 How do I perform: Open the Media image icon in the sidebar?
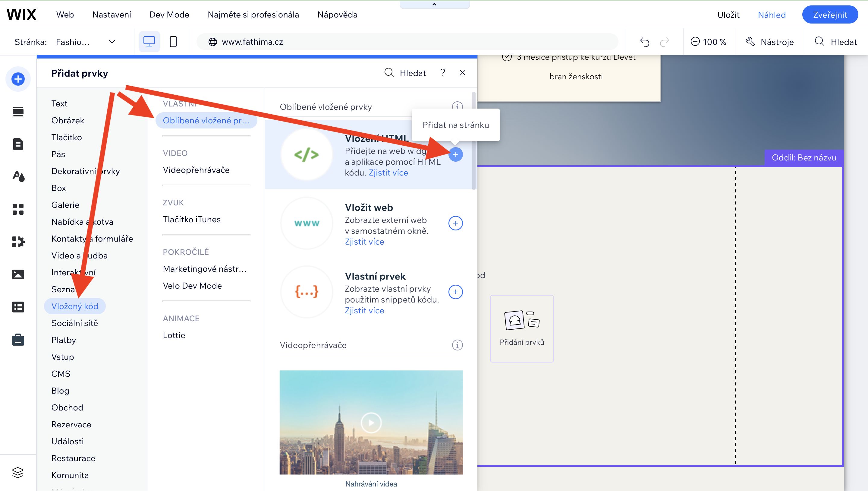18,274
